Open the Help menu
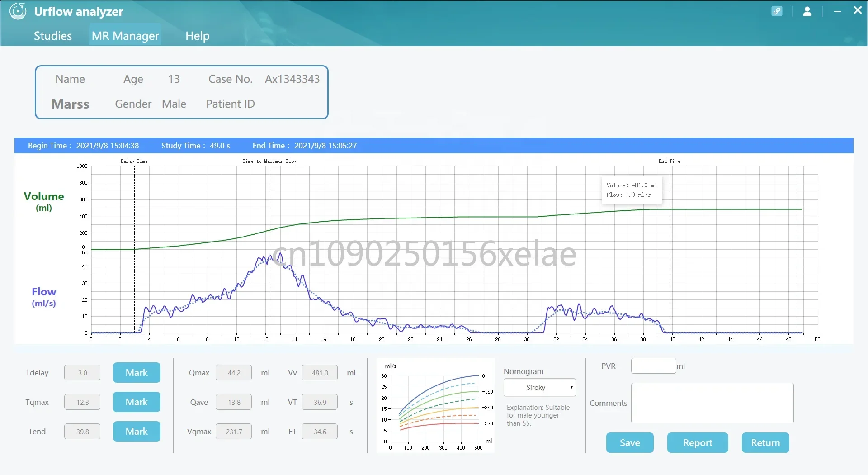This screenshot has width=868, height=475. coord(197,36)
